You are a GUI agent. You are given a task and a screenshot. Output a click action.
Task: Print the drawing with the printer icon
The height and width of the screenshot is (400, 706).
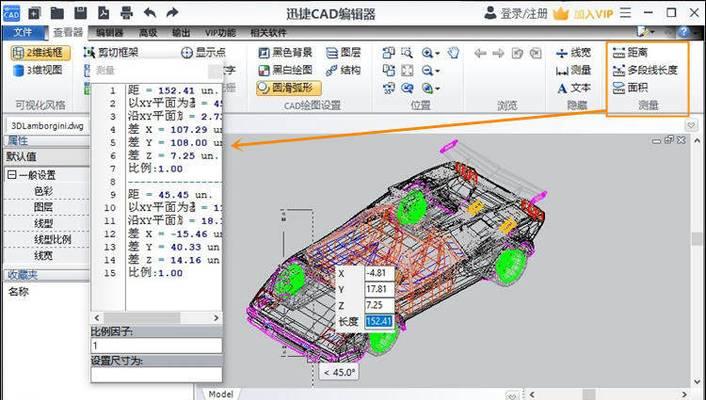(x=127, y=13)
